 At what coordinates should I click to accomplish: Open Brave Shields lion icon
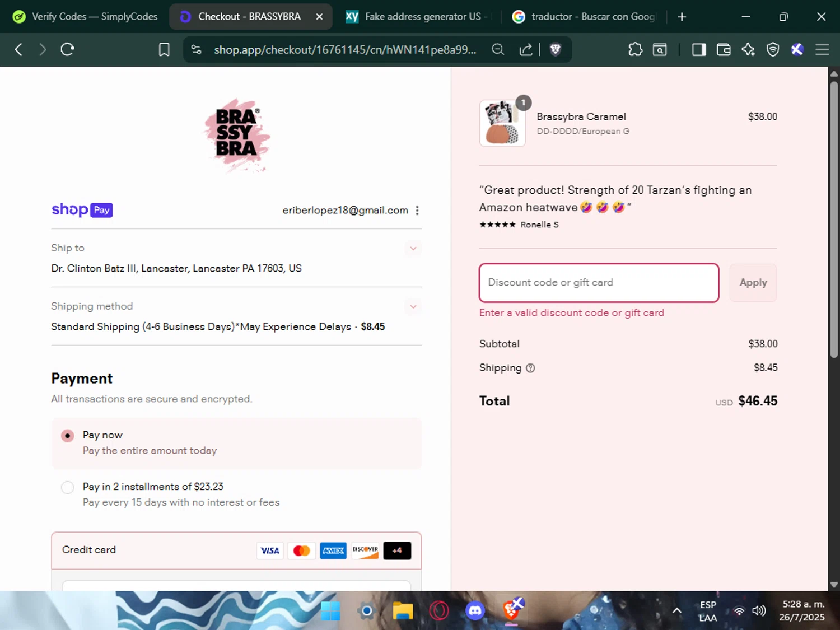tap(556, 50)
